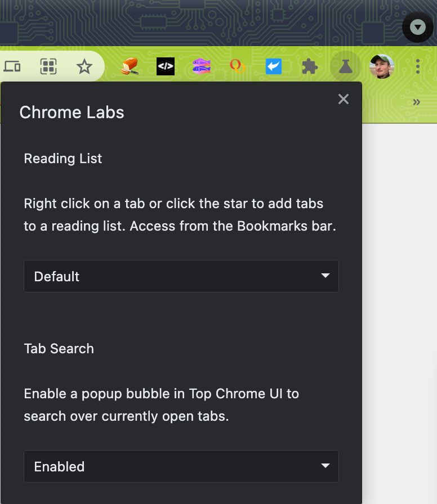Open Chrome's three-dot menu
The width and height of the screenshot is (437, 504).
418,67
